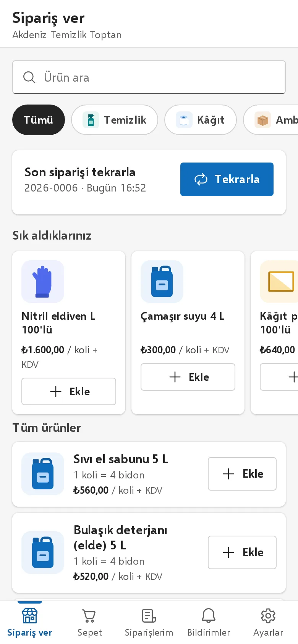Focus the Ürün ara search field
Screen dimensions: 298x644
[x=149, y=77]
